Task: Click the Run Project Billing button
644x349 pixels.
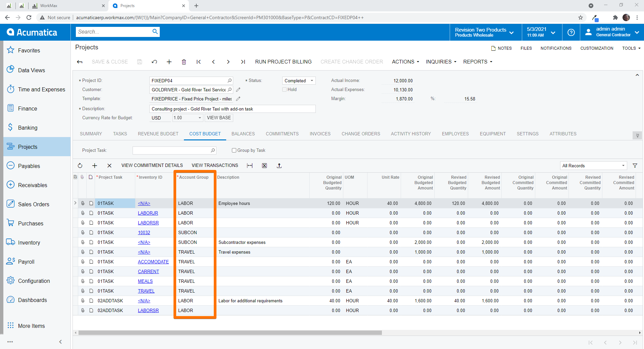Action: pyautogui.click(x=283, y=62)
